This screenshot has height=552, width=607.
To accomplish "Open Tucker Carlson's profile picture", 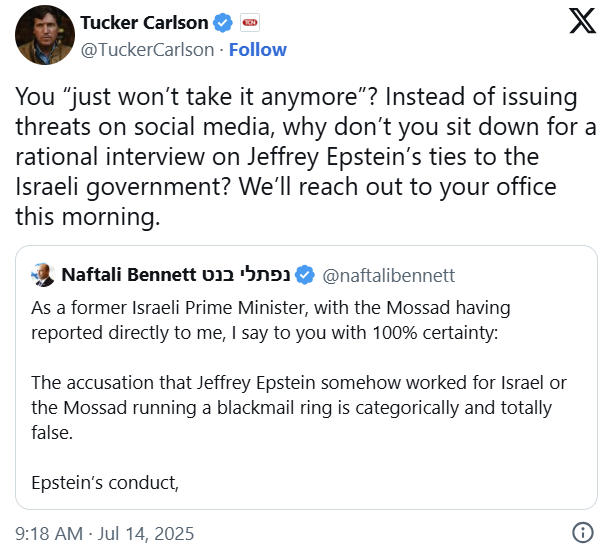I will (x=45, y=35).
